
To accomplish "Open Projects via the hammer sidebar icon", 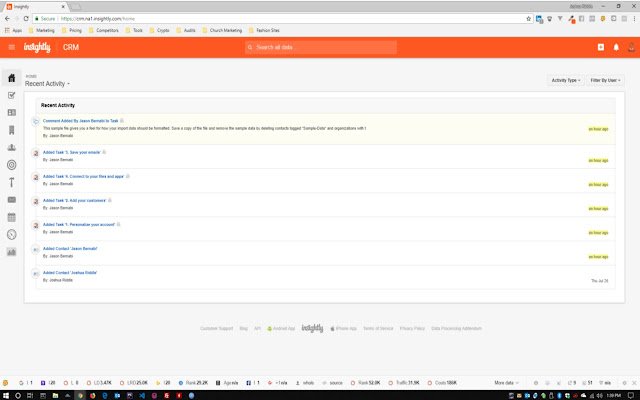I will click(x=11, y=182).
